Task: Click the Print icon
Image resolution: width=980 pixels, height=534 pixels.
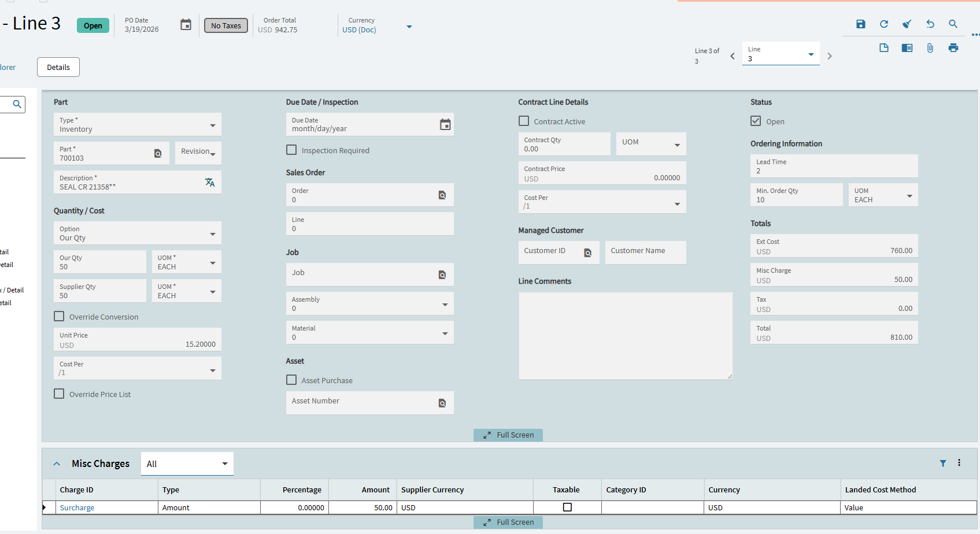Action: [953, 48]
